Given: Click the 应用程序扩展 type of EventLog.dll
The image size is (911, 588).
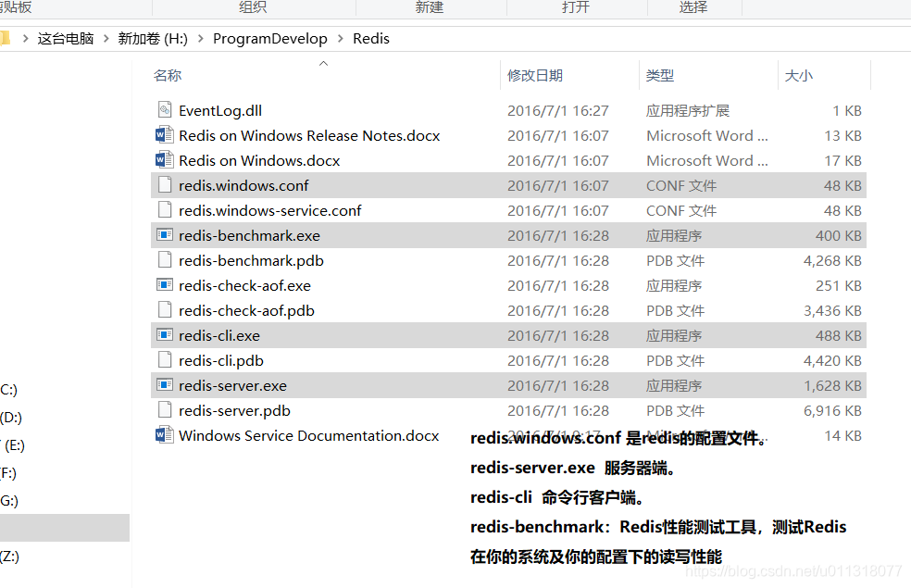Looking at the screenshot, I should (x=688, y=110).
